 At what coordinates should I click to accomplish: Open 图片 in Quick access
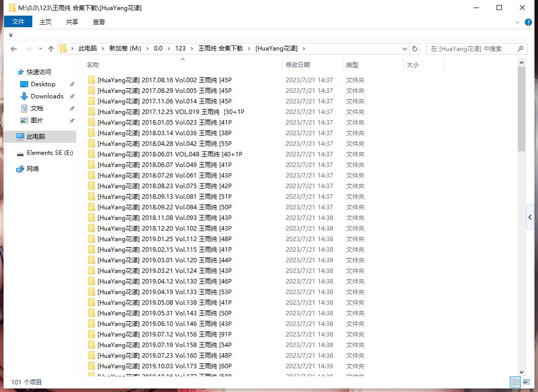point(37,121)
